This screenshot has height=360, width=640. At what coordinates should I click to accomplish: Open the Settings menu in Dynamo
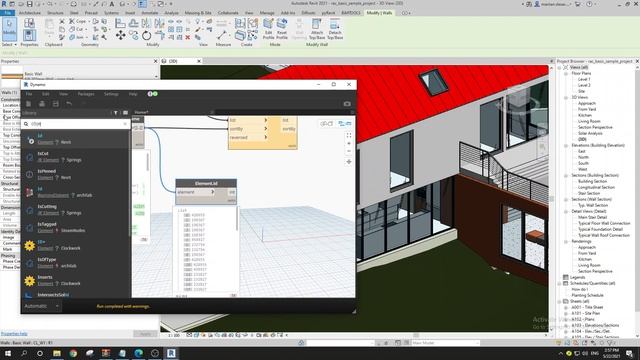[x=111, y=94]
